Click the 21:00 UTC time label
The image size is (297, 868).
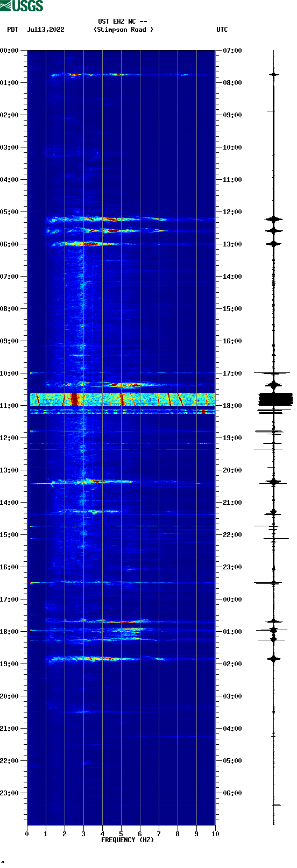[232, 503]
